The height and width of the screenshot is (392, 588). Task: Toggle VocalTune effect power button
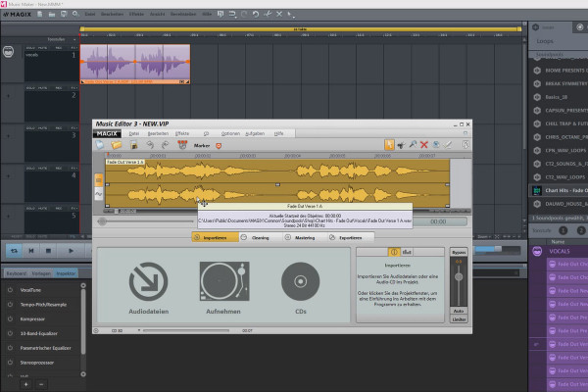pos(10,290)
